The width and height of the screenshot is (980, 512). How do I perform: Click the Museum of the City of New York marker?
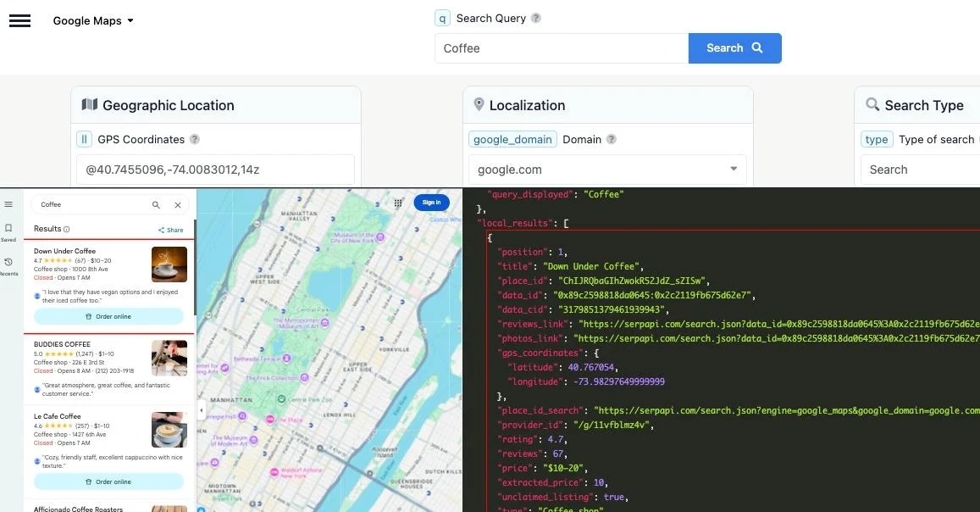pos(380,237)
